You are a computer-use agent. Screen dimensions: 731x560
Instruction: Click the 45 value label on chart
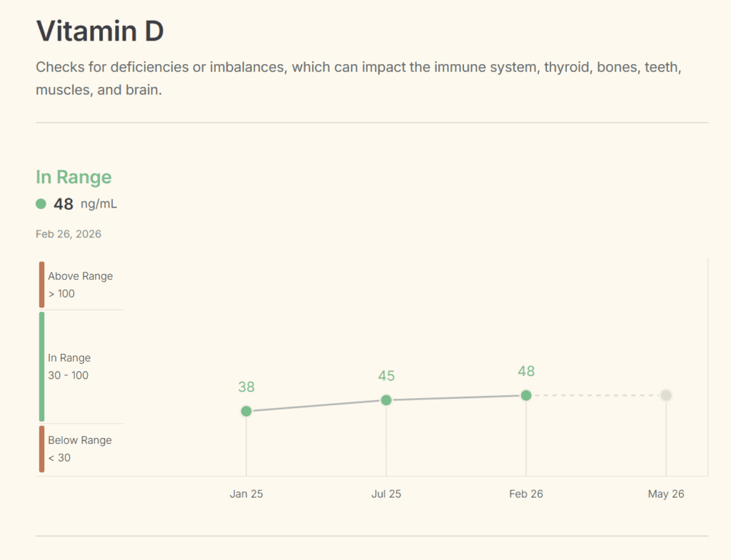(x=386, y=377)
